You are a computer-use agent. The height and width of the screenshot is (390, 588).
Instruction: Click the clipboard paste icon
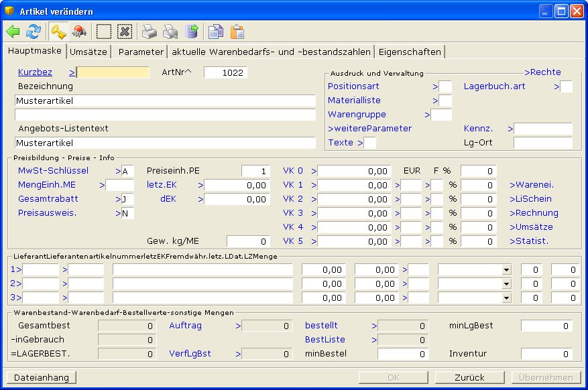pos(237,31)
